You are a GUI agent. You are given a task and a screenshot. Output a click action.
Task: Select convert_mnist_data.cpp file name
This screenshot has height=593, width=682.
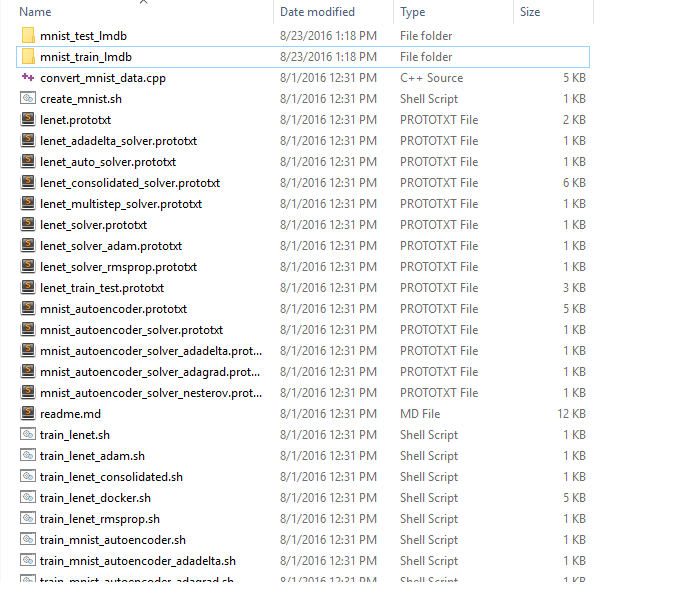103,78
